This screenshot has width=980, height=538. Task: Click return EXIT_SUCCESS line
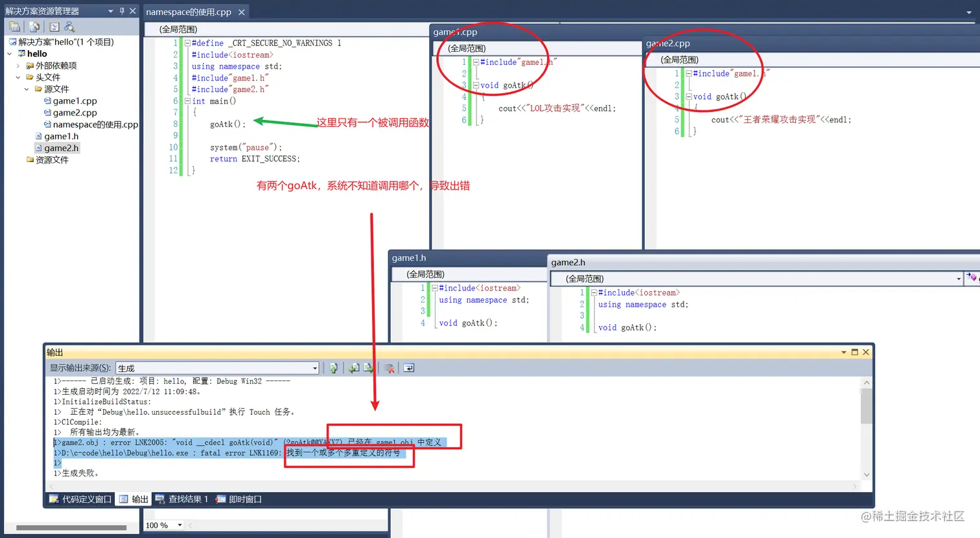(255, 159)
